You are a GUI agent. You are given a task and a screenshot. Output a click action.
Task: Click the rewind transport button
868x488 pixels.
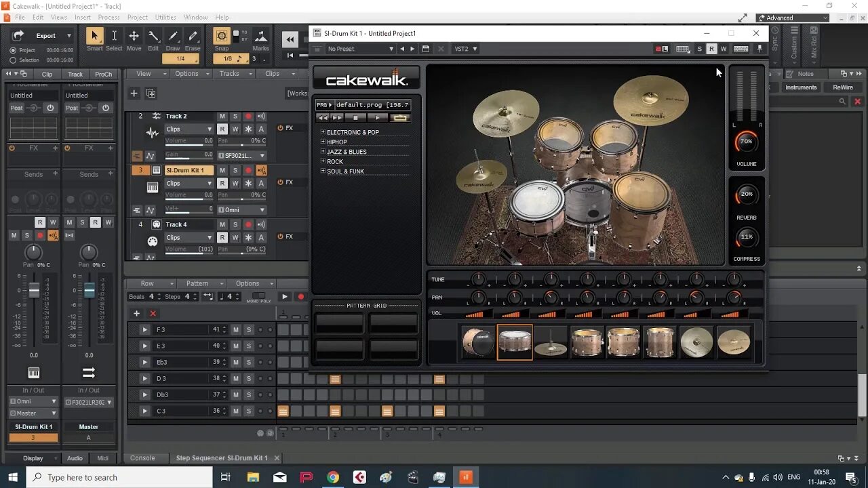tap(290, 39)
